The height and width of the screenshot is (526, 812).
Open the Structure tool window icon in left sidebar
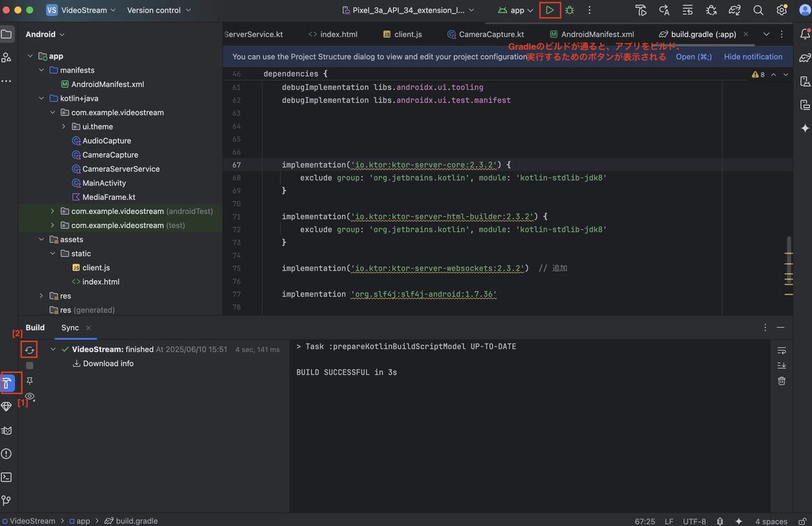7,58
